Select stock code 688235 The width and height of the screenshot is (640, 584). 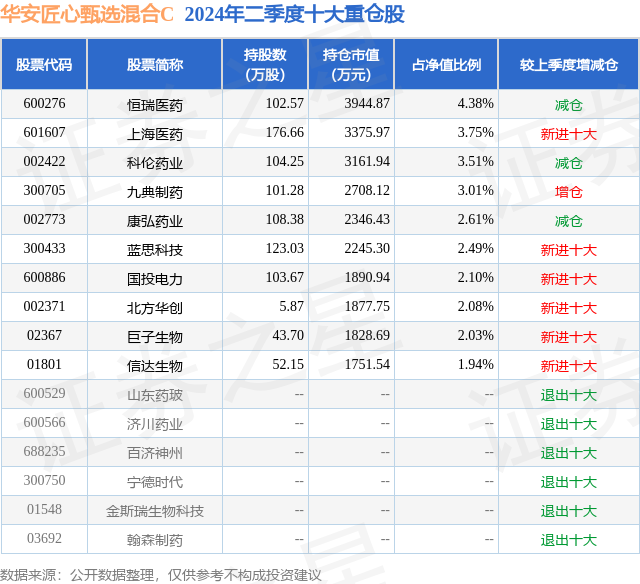(x=44, y=451)
